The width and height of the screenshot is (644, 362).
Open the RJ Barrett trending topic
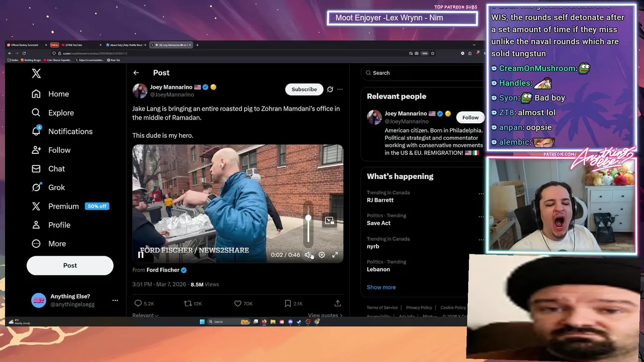point(380,200)
